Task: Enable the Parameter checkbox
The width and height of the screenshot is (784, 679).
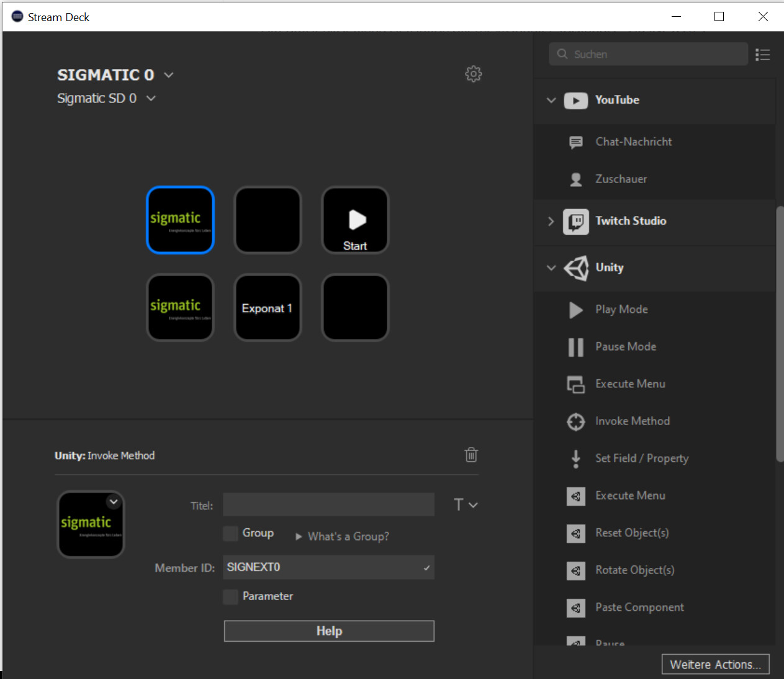Action: [x=230, y=596]
